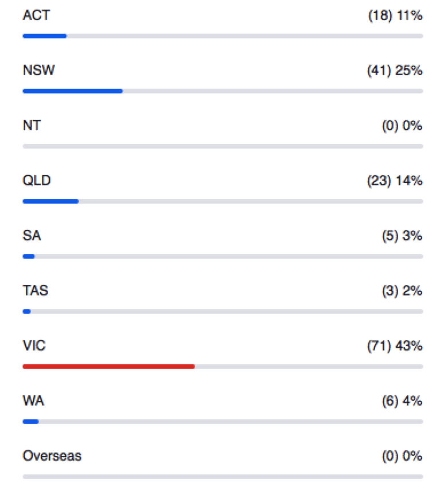Select the Overseas option
Image resolution: width=448 pixels, height=491 pixels.
pos(52,456)
